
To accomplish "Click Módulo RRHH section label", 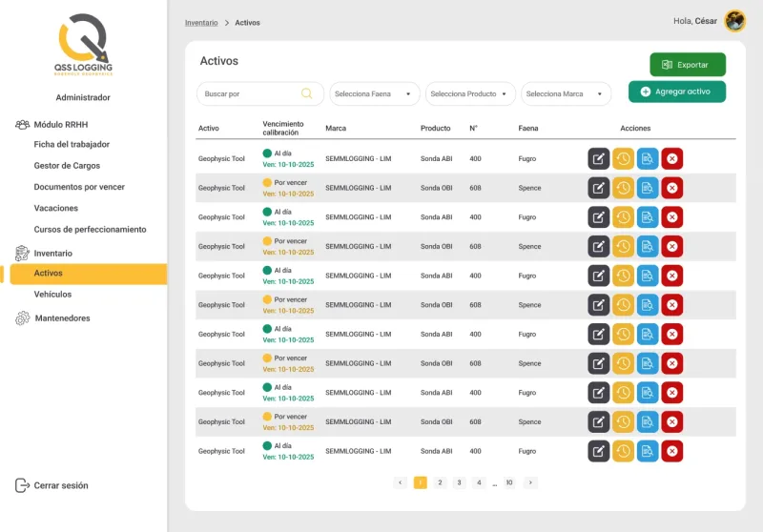I will (x=61, y=125).
